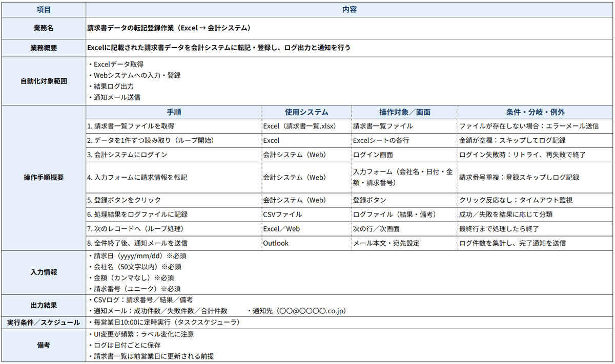Click the 内容 column header

pyautogui.click(x=350, y=9)
